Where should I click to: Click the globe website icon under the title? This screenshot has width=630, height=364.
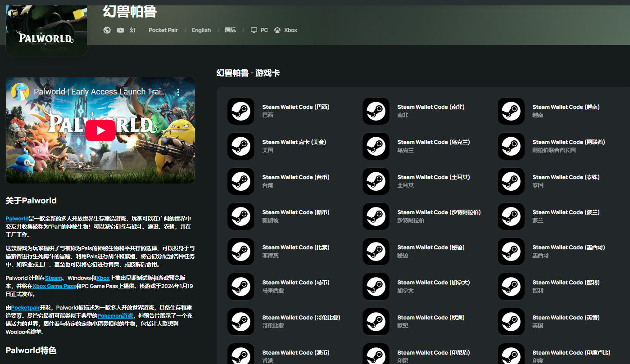[x=107, y=30]
